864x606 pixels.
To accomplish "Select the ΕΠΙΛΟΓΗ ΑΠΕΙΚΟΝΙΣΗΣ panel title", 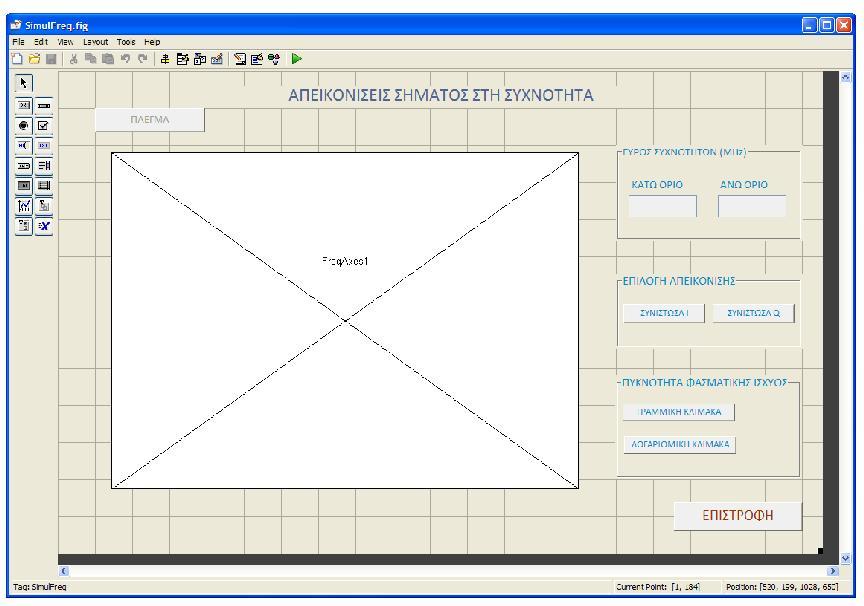I will [679, 281].
